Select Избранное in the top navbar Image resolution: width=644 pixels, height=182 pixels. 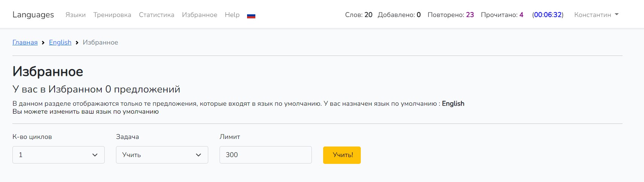tap(199, 15)
